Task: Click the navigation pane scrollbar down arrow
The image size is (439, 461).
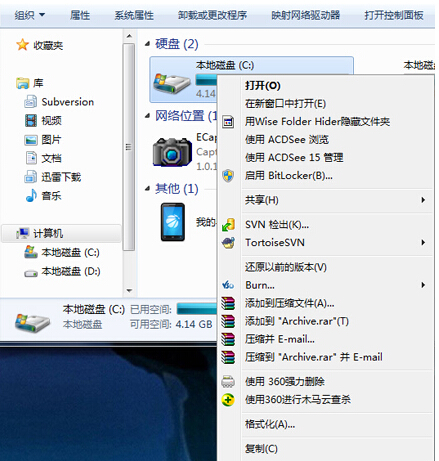Action: pos(129,291)
